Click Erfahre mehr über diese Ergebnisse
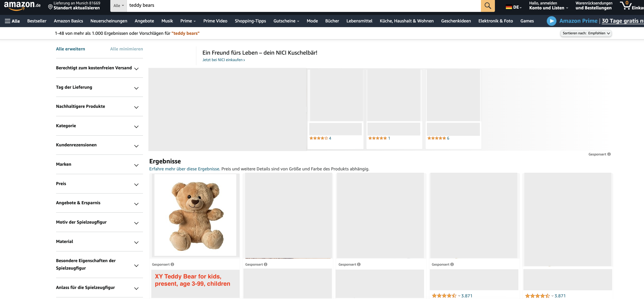Viewport: 644px width, 299px height. click(185, 169)
